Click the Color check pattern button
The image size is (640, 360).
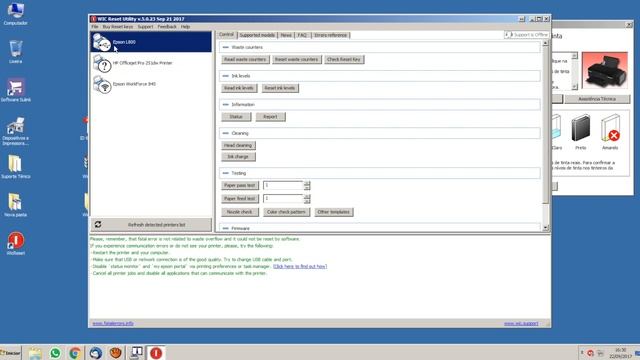286,212
